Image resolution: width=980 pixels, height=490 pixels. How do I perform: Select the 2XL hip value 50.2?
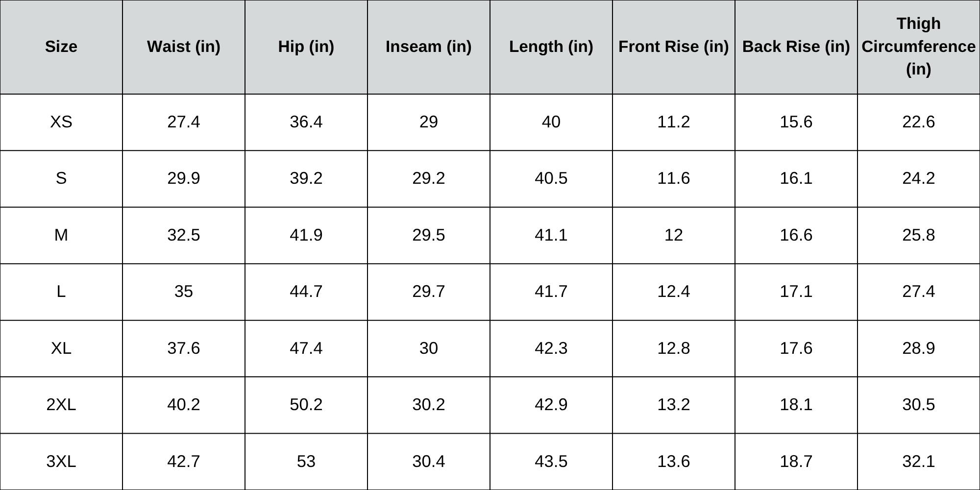pyautogui.click(x=306, y=405)
